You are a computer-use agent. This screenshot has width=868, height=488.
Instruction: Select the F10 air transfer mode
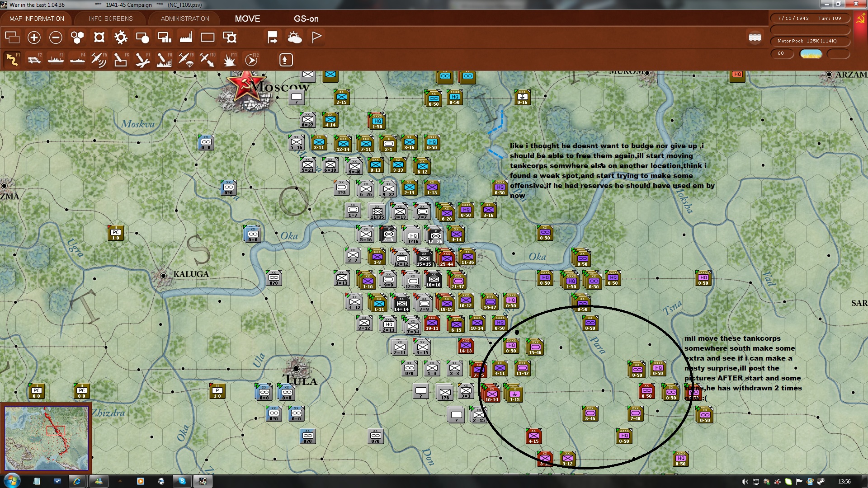[x=208, y=60]
